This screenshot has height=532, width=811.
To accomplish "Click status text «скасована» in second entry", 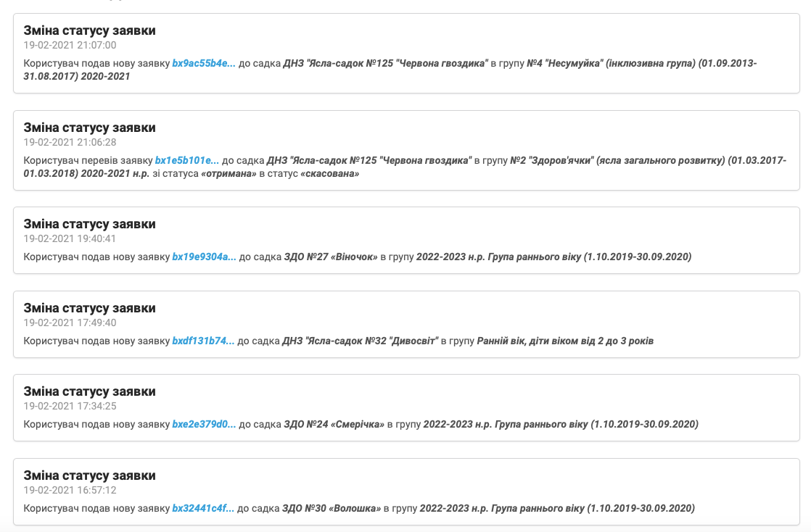I will pyautogui.click(x=329, y=173).
